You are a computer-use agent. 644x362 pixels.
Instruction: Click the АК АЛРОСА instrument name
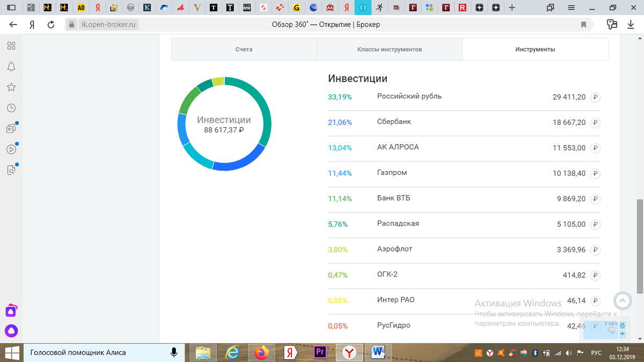(x=398, y=147)
